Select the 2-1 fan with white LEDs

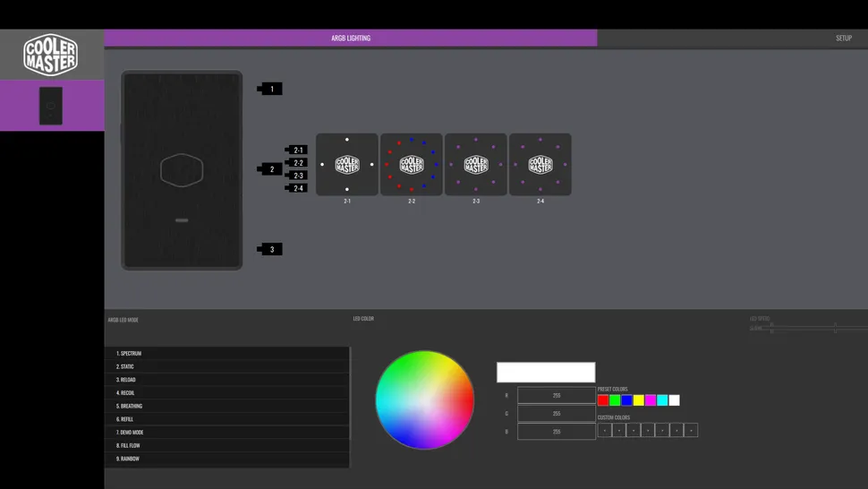[347, 164]
